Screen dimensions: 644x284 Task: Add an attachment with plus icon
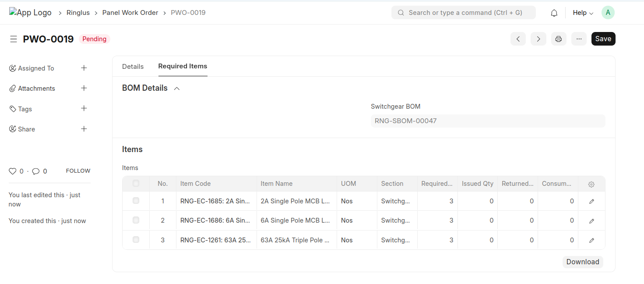point(84,88)
